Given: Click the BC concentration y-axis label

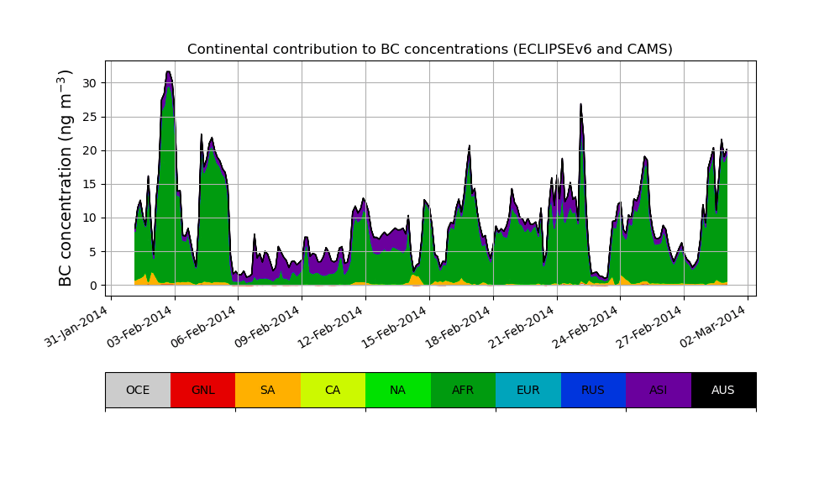Looking at the screenshot, I should point(66,178).
